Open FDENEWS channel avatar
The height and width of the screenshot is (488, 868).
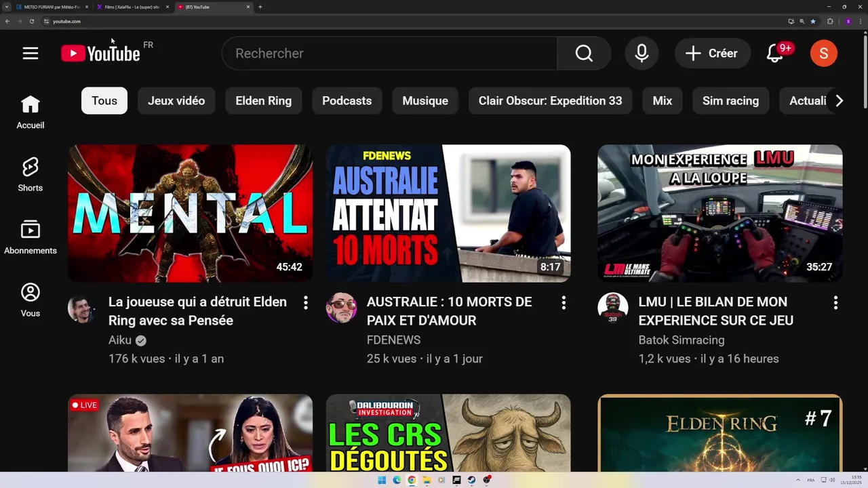click(x=340, y=308)
